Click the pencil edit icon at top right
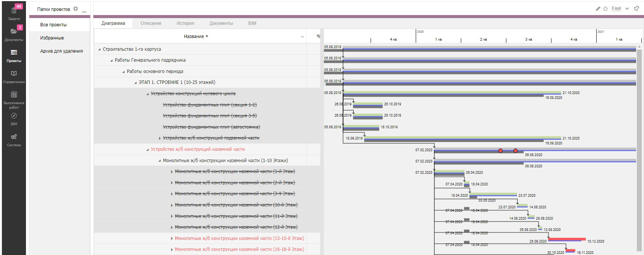 pyautogui.click(x=598, y=9)
